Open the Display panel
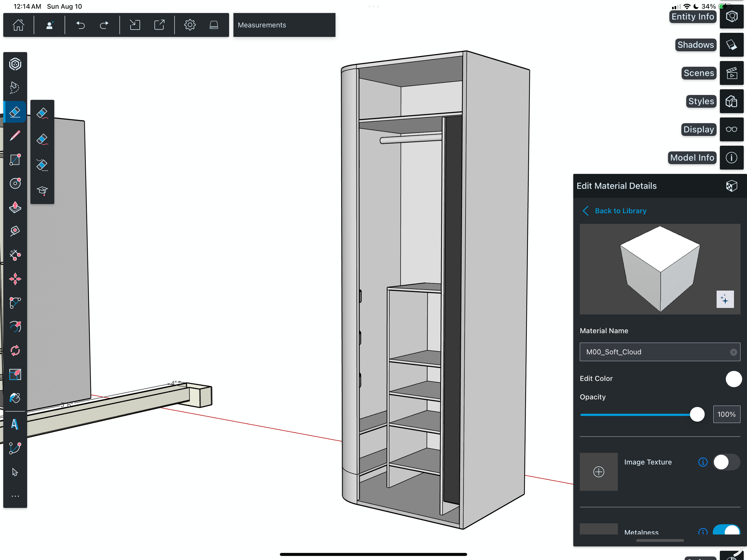This screenshot has height=560, width=747. [731, 129]
